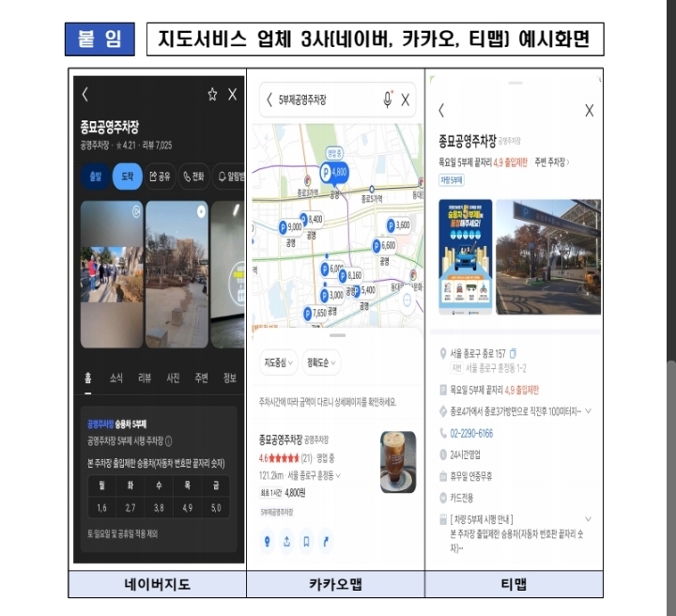
Task: Select the 8,160 parking marker
Action: click(x=350, y=275)
